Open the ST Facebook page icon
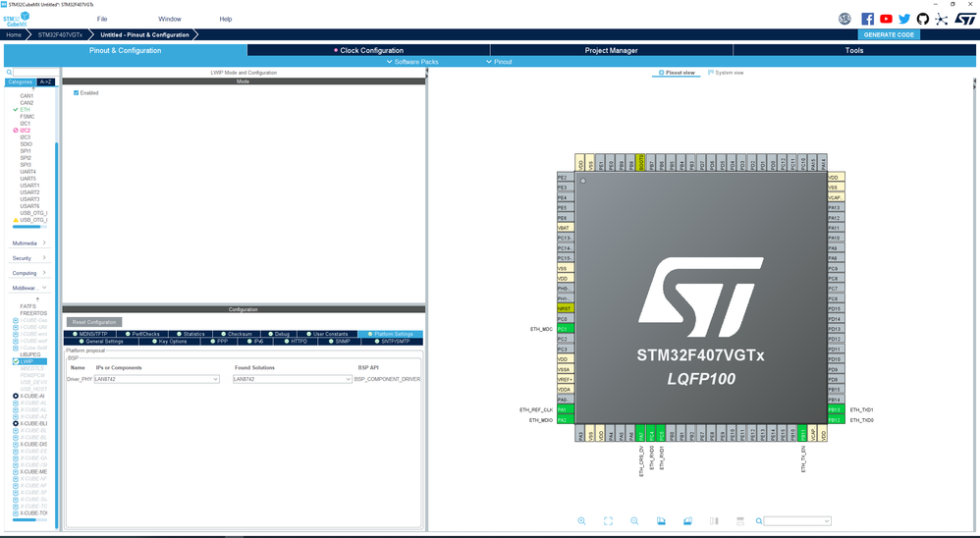The image size is (980, 538). tap(867, 19)
